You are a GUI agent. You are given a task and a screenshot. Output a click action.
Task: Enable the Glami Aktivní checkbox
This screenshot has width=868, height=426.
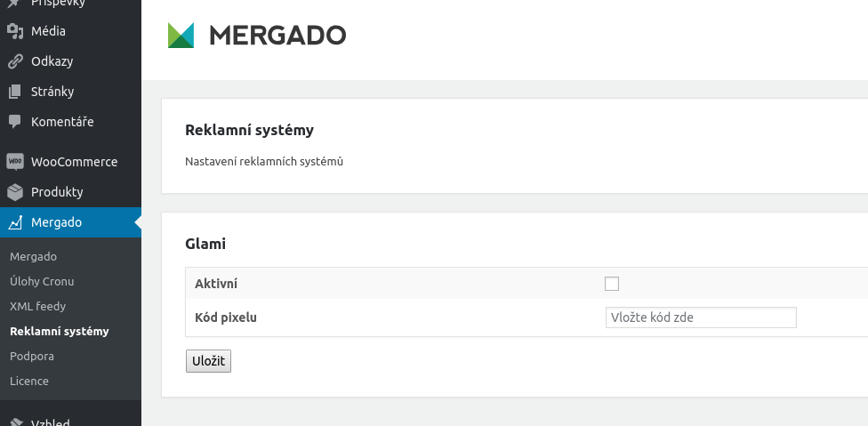tap(612, 284)
